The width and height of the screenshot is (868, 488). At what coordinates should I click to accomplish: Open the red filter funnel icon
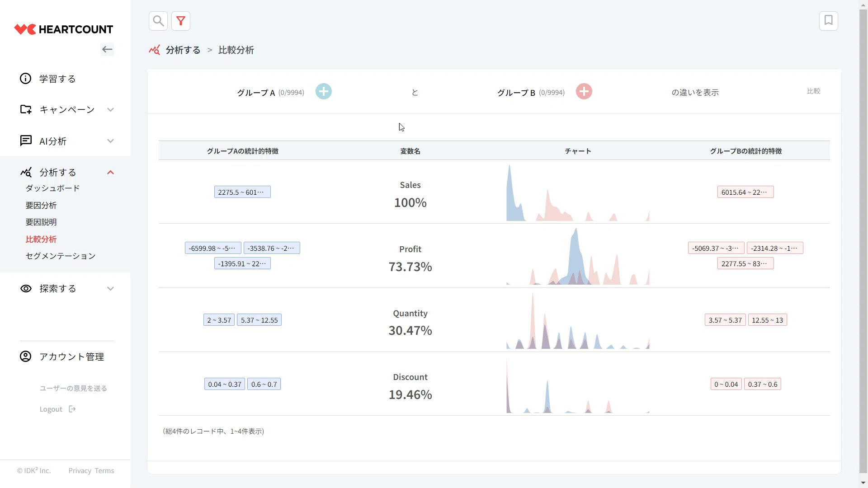point(181,21)
